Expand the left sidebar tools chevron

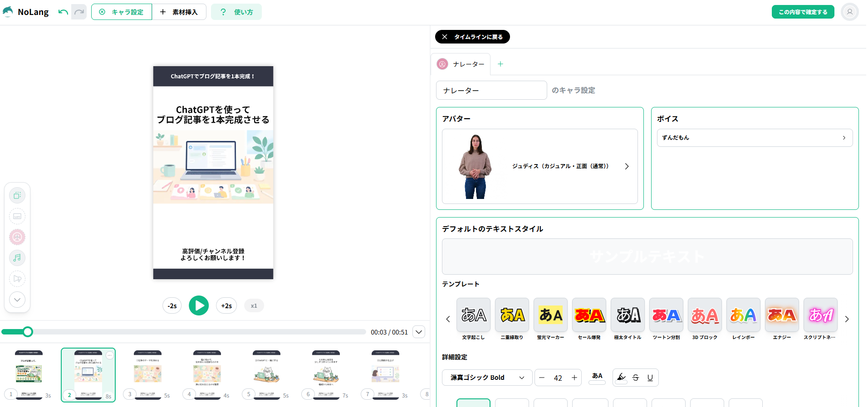click(x=17, y=300)
